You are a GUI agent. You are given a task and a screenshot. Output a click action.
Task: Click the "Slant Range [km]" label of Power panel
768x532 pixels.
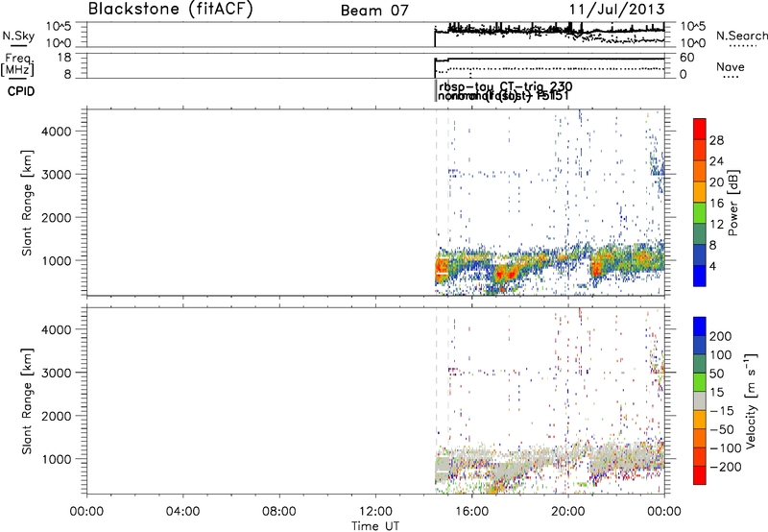pos(27,203)
